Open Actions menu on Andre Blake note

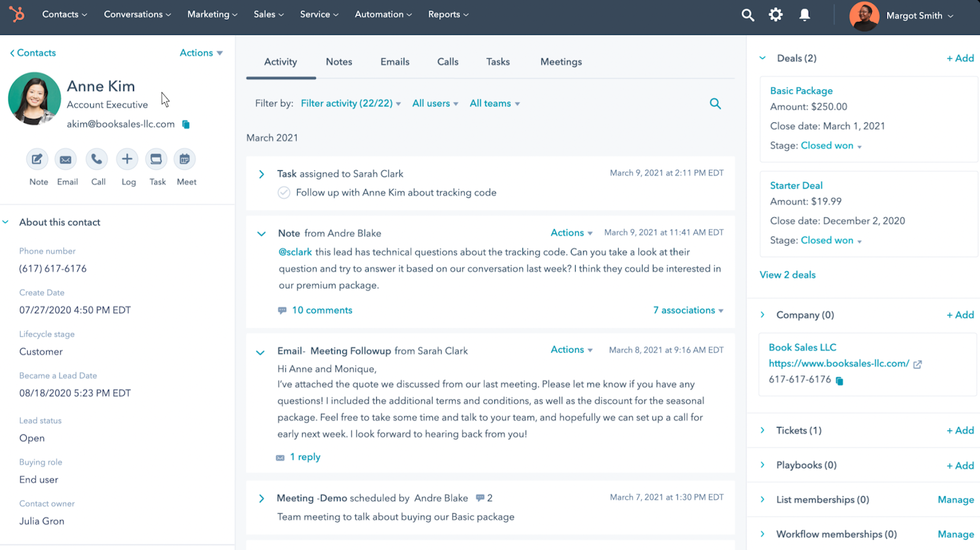[x=571, y=233]
